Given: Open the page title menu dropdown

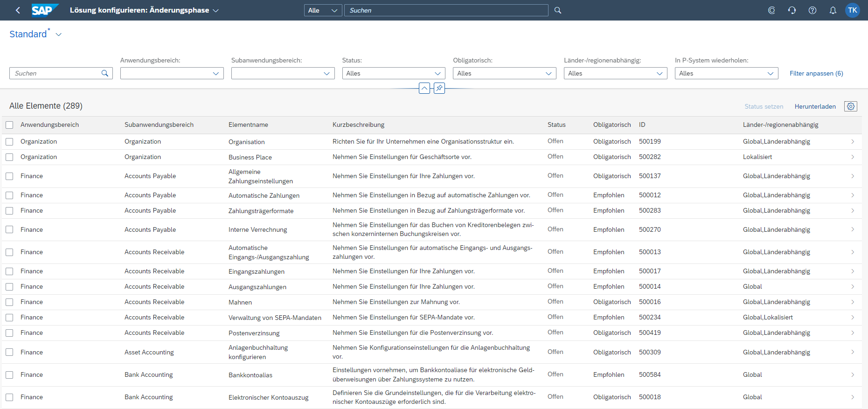Looking at the screenshot, I should [x=215, y=10].
